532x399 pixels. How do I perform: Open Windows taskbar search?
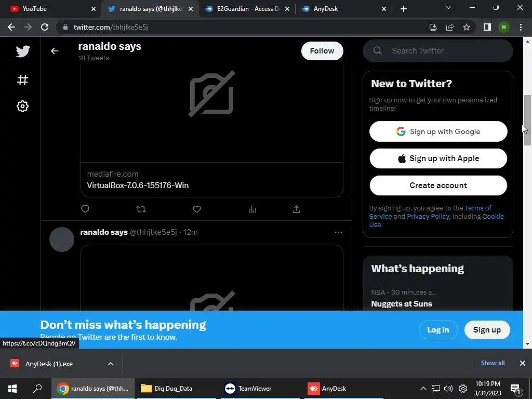coord(37,389)
